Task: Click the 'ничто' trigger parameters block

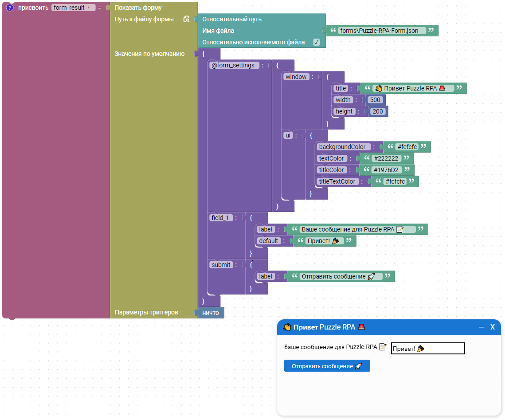Action: pyautogui.click(x=211, y=313)
